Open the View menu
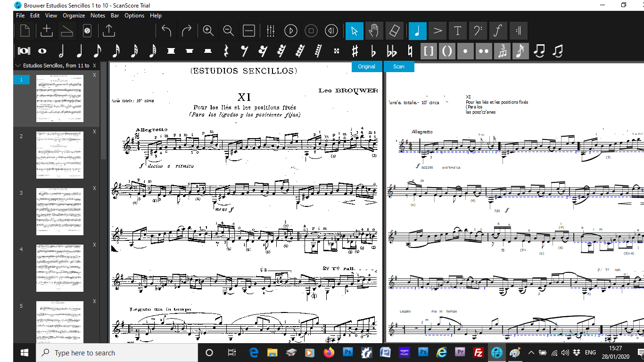The height and width of the screenshot is (362, 644). click(51, 16)
